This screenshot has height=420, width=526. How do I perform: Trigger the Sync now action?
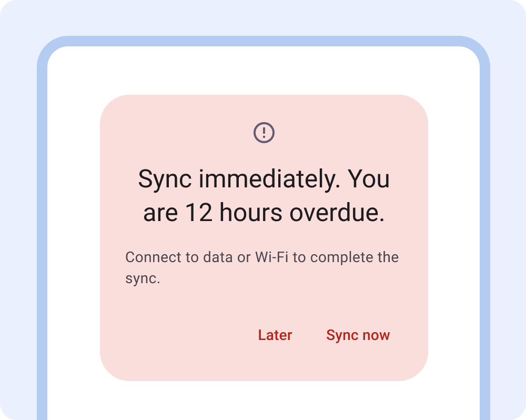(x=358, y=335)
